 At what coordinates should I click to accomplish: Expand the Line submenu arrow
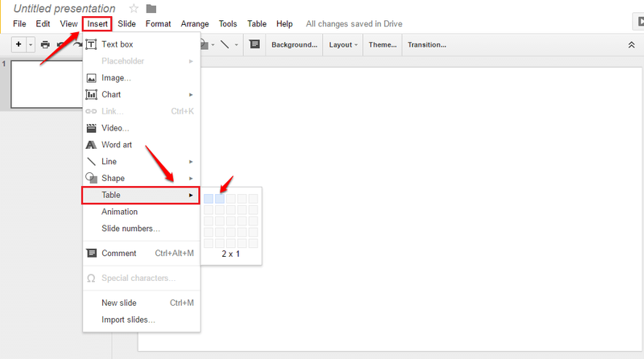[x=191, y=162]
